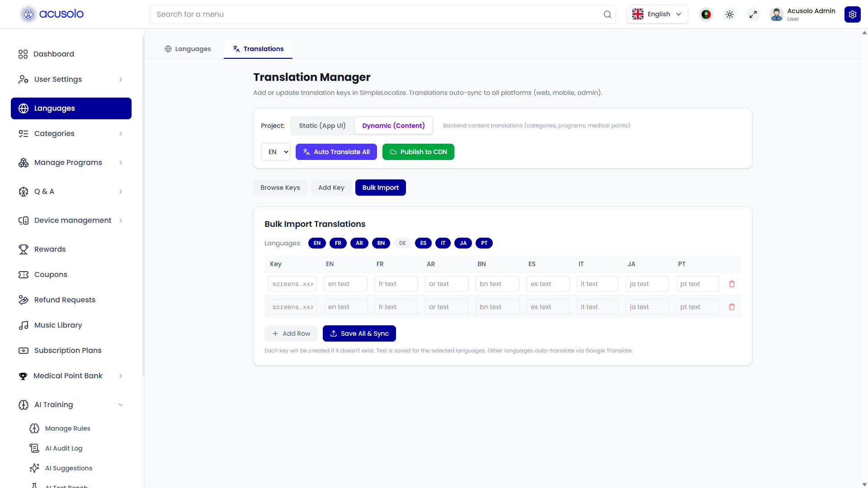Expand Q & A chevron

[x=121, y=192]
